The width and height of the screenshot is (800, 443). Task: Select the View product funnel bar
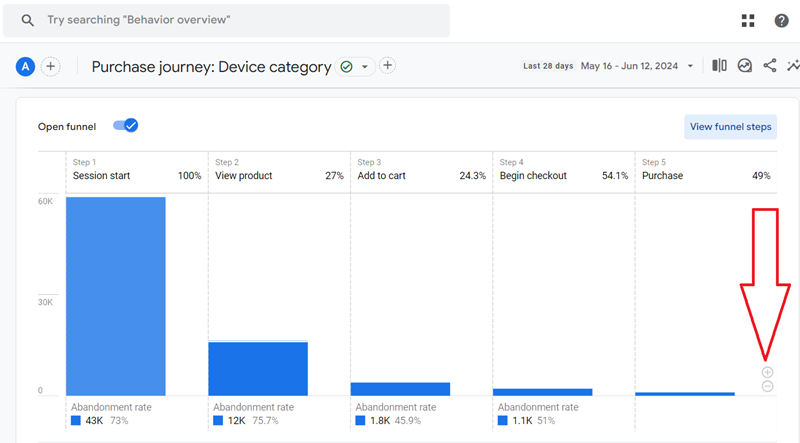pos(258,368)
